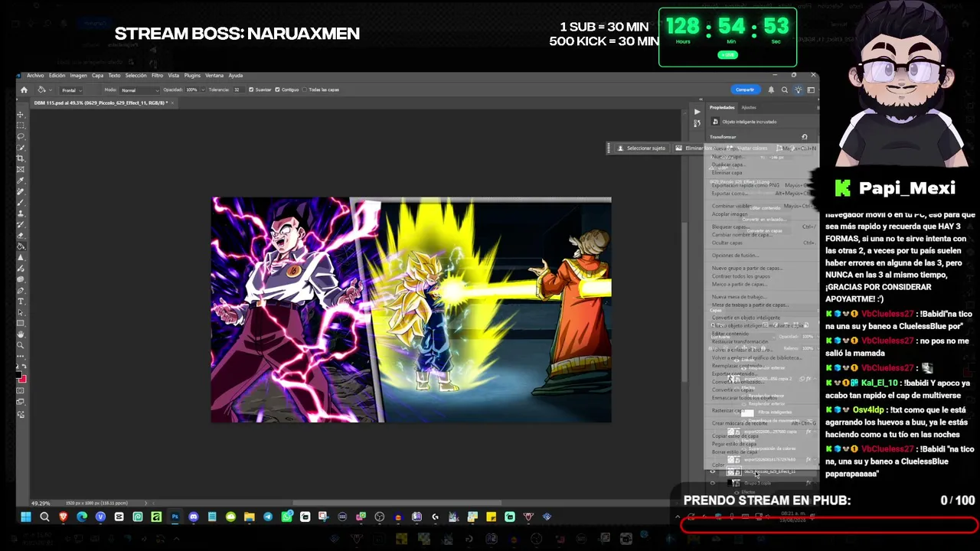The height and width of the screenshot is (551, 980).
Task: Select the Quick Selection tool
Action: 21,148
